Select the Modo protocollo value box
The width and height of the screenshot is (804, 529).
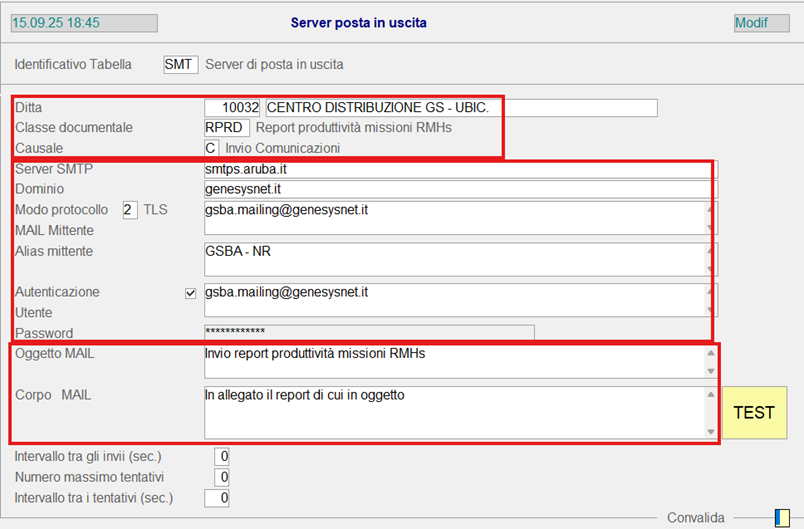[129, 210]
